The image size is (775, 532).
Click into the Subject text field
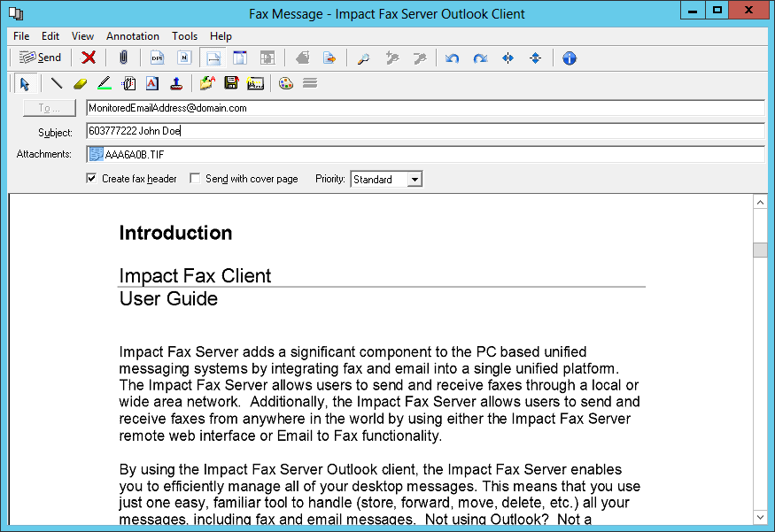(425, 131)
